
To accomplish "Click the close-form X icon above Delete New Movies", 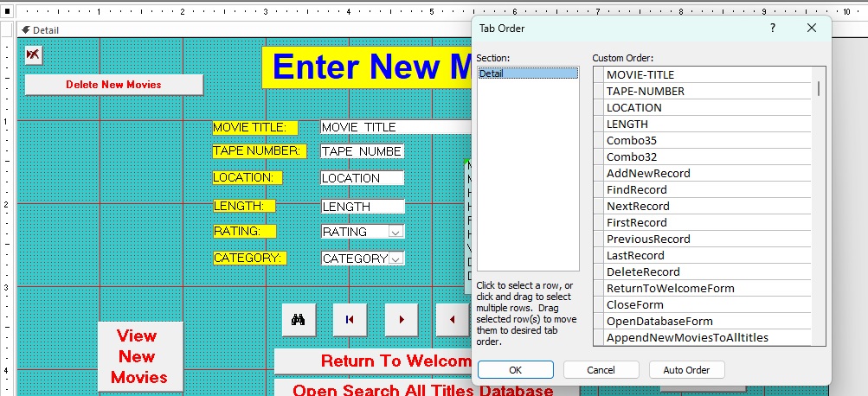I will click(x=33, y=54).
